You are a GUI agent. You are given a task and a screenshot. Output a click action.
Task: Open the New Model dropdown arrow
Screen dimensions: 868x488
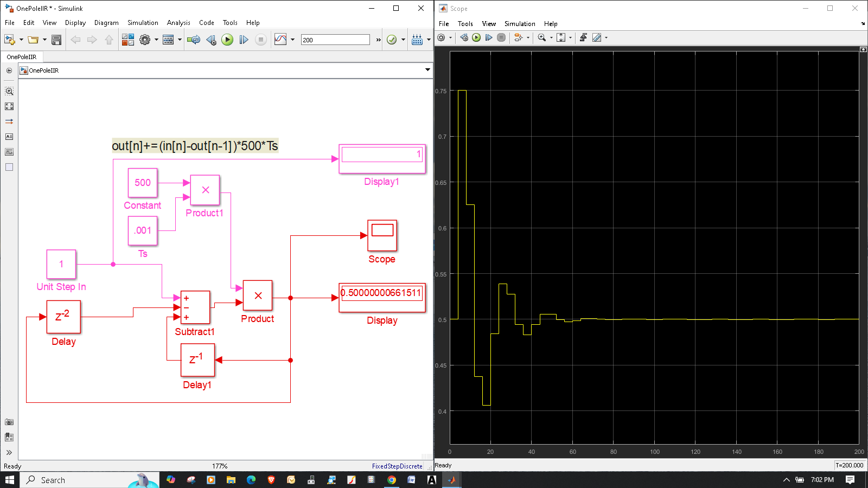[x=21, y=40]
